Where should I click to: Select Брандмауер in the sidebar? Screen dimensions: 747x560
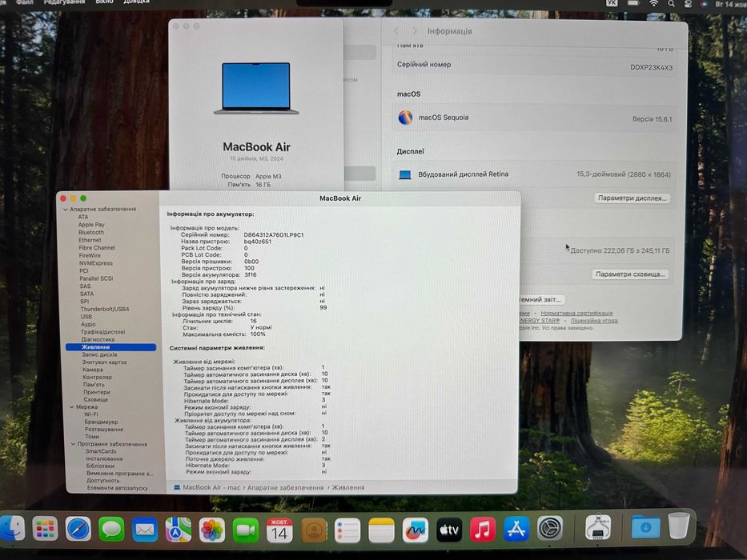(101, 422)
